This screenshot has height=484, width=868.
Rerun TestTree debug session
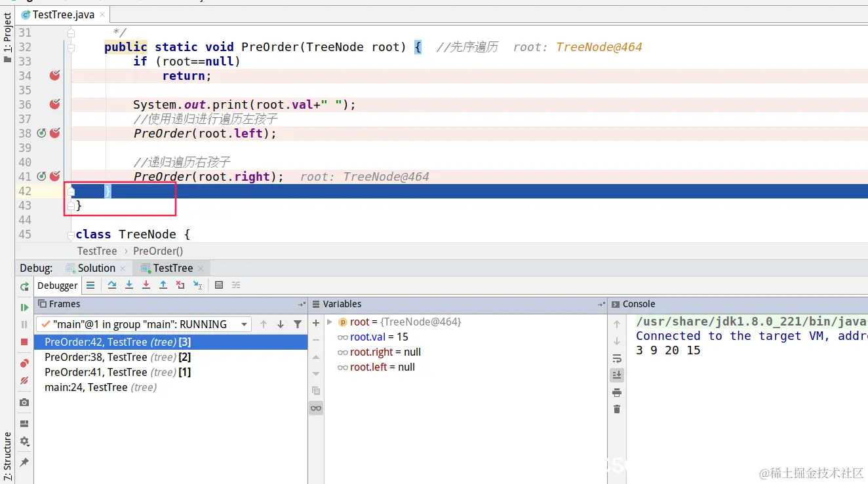[x=24, y=286]
